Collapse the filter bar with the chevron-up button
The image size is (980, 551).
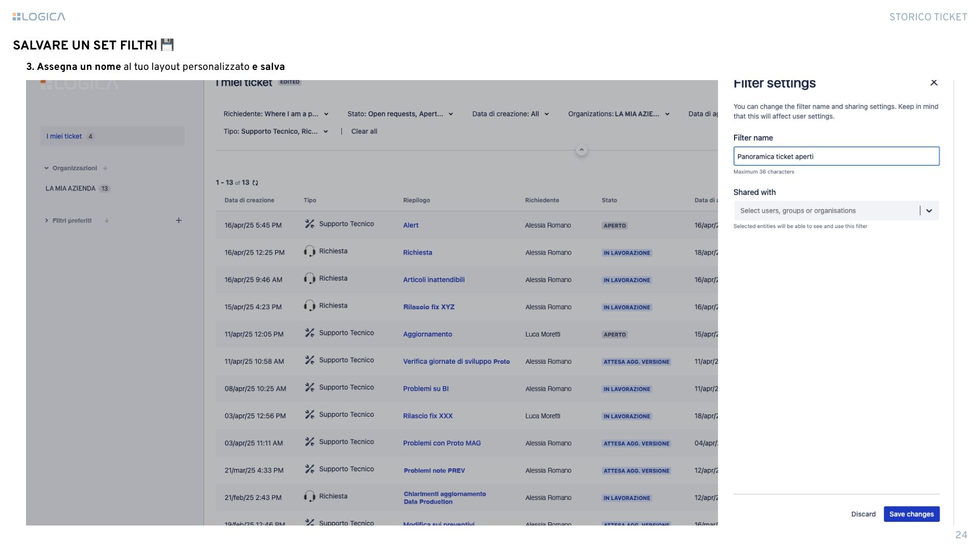coord(581,150)
